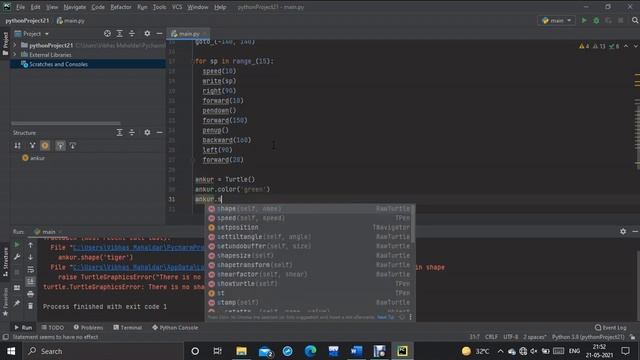Viewport: 640px width, 360px height.
Task: Open the Project view dropdown
Action: point(32,34)
